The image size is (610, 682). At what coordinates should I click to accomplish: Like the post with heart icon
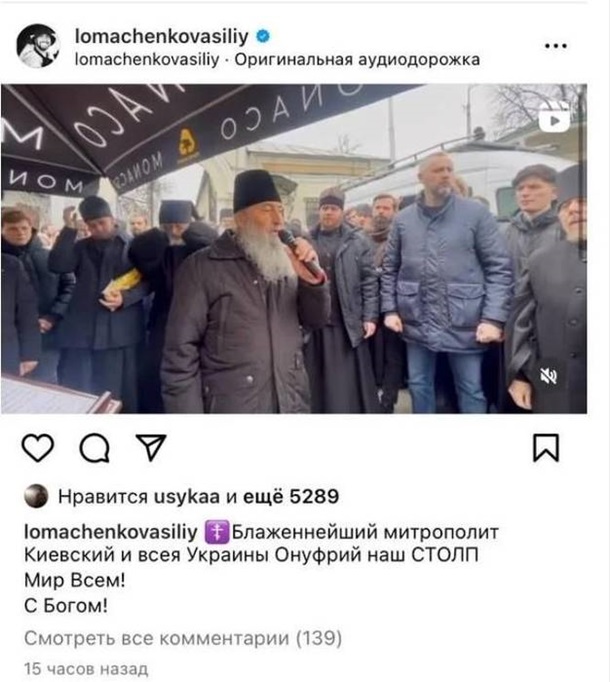(38, 448)
